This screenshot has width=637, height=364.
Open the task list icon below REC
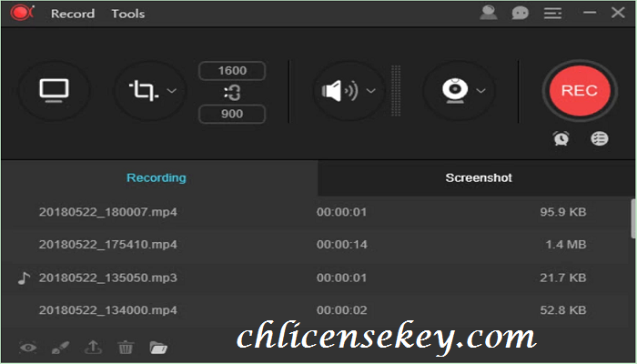click(x=599, y=138)
